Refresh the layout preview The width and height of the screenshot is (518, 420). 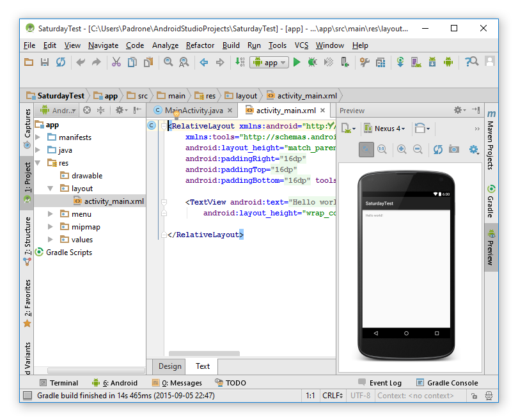(437, 150)
